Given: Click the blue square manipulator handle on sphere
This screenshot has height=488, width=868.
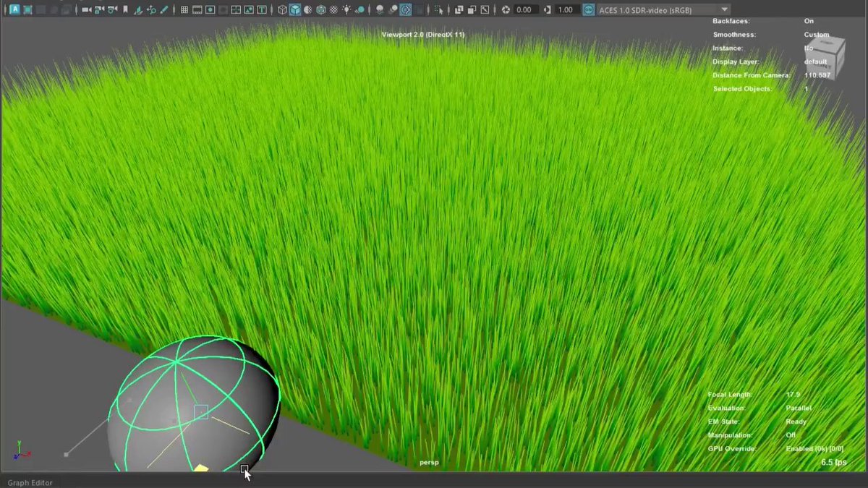Looking at the screenshot, I should coord(202,412).
